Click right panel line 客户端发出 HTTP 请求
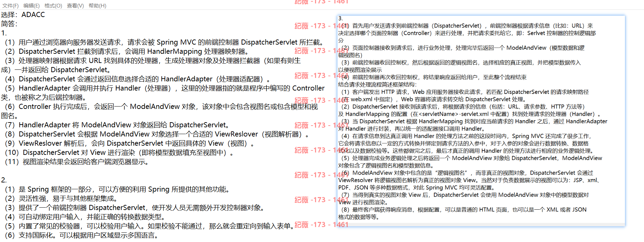Viewport: 644px width, 242px height. (465, 92)
